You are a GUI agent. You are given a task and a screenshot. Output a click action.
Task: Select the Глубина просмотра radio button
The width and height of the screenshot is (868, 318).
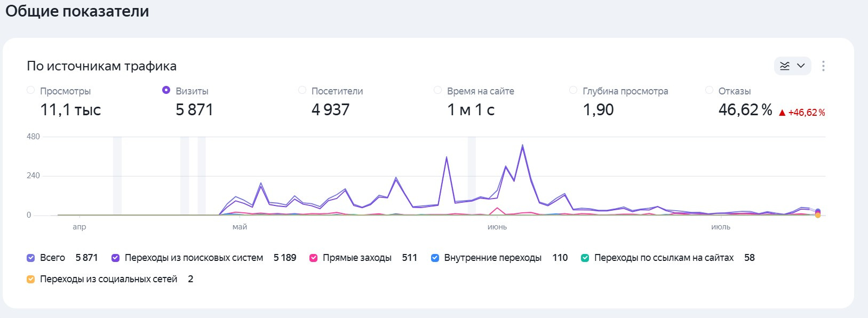coord(574,90)
